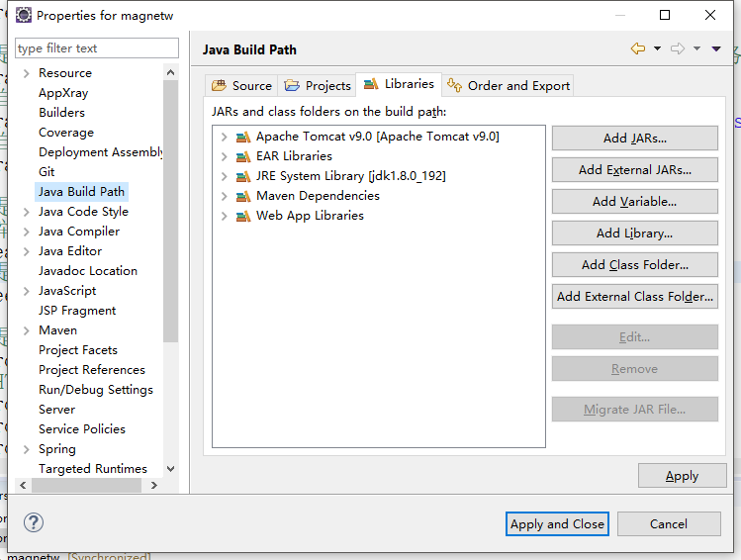Open Service Policies page

coord(82,429)
